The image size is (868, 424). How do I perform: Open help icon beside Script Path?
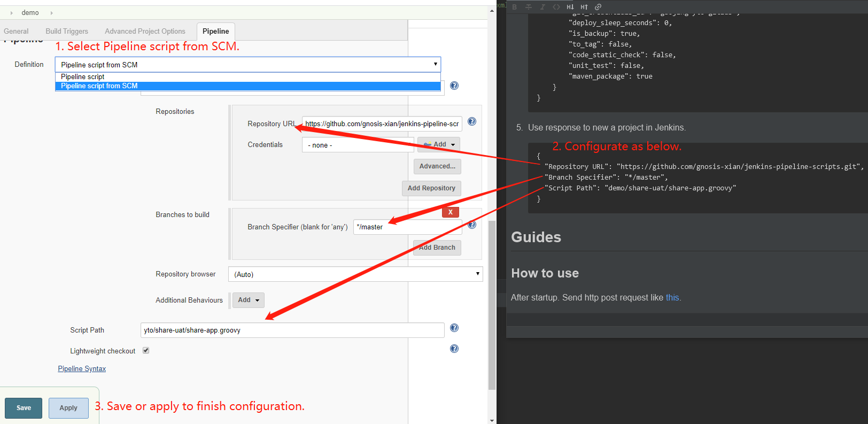coord(454,328)
